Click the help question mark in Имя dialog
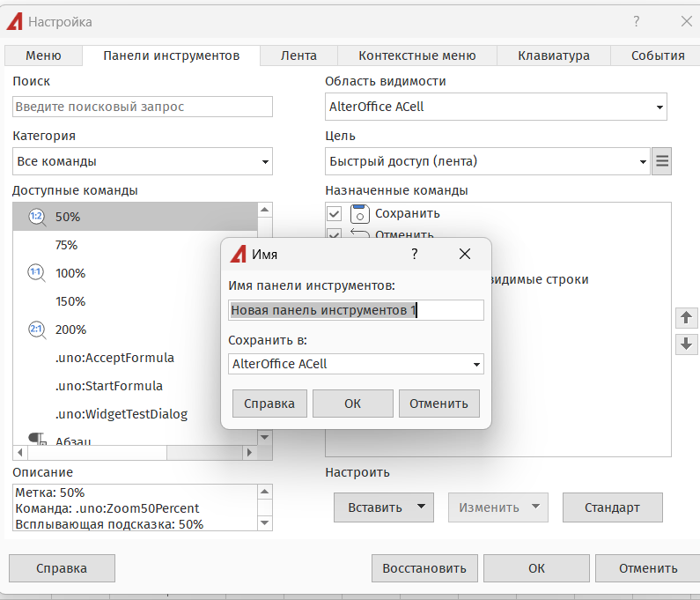 [415, 255]
